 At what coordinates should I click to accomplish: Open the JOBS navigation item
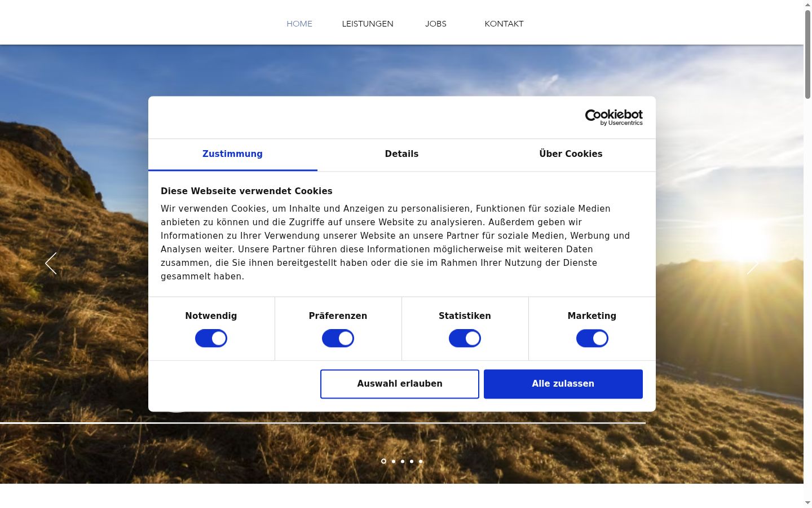pyautogui.click(x=436, y=24)
